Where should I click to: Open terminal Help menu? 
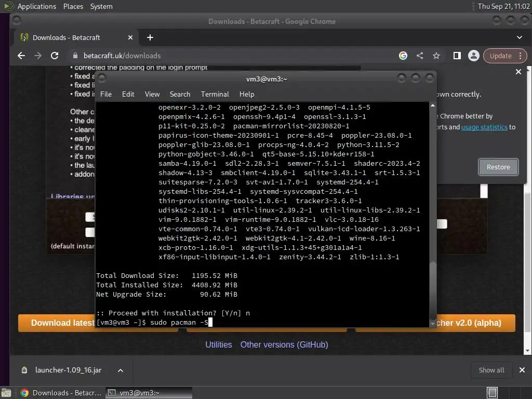click(x=247, y=95)
